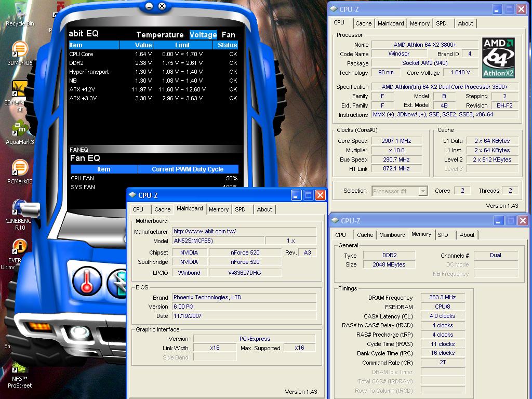Click the AN52S(MCP65) model field

click(x=218, y=241)
